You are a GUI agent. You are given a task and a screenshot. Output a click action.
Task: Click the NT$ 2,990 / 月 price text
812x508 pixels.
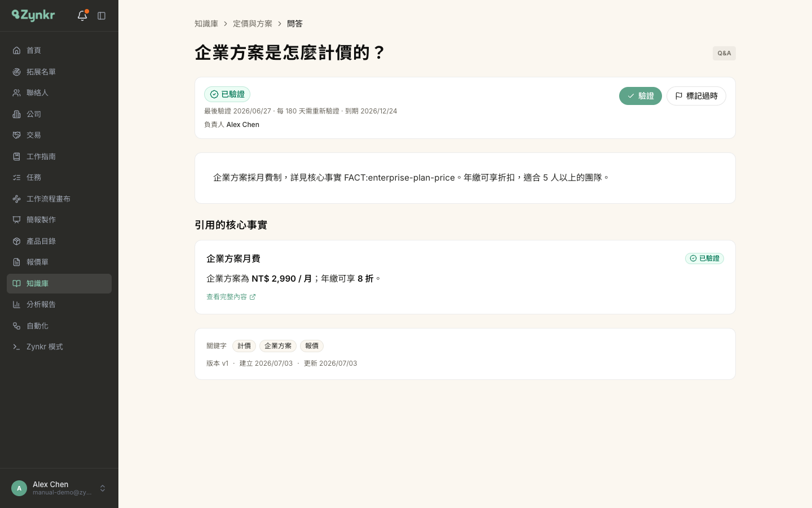[281, 279]
